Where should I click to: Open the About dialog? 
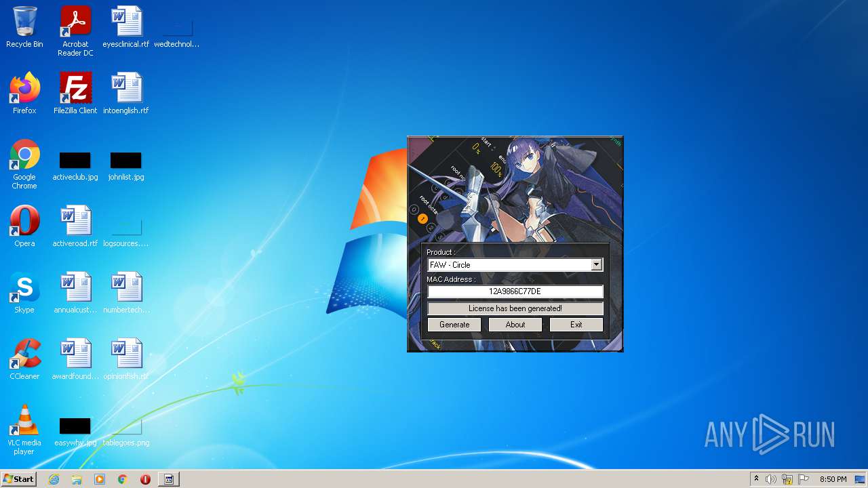[515, 325]
